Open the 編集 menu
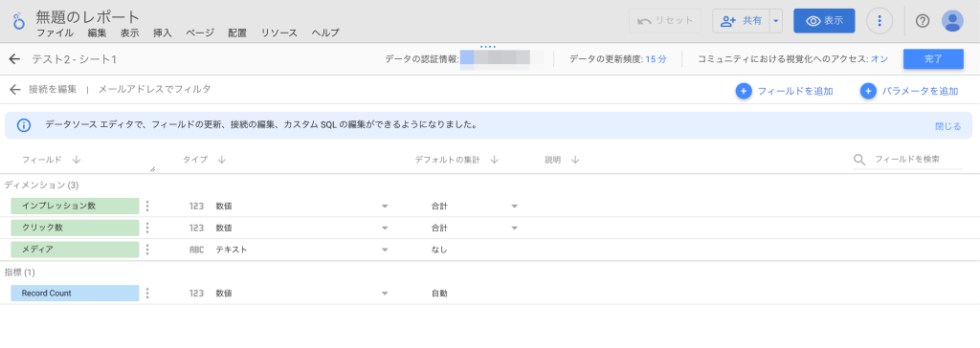The width and height of the screenshot is (980, 348). (x=97, y=33)
